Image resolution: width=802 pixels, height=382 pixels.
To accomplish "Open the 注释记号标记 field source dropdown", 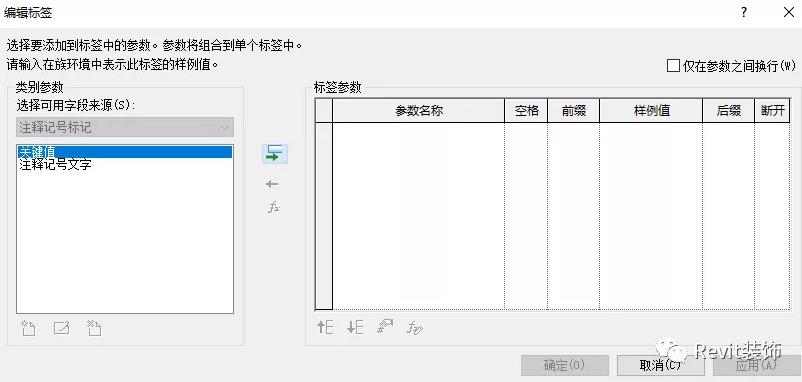I will point(125,127).
